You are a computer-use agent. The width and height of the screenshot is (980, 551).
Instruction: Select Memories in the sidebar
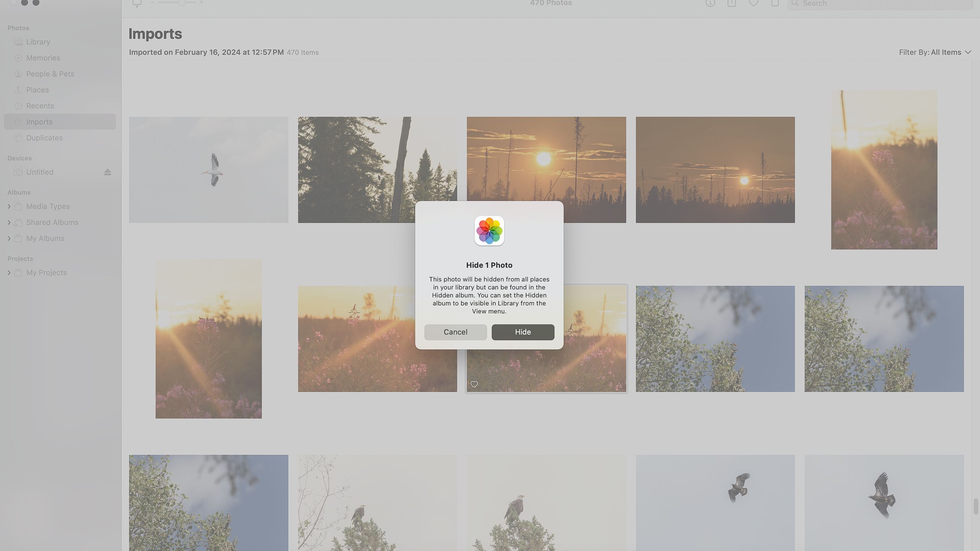pyautogui.click(x=43, y=58)
